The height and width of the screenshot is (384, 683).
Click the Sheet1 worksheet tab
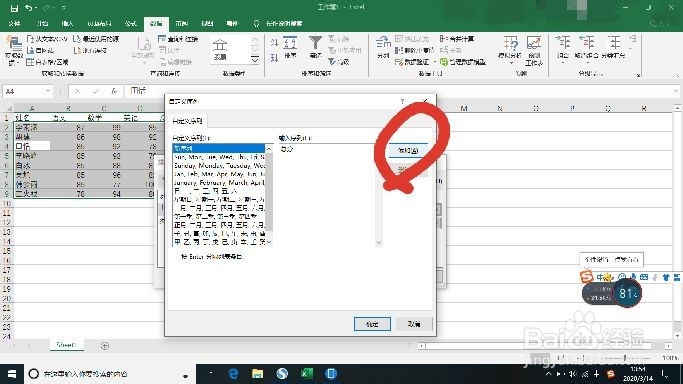tap(66, 345)
